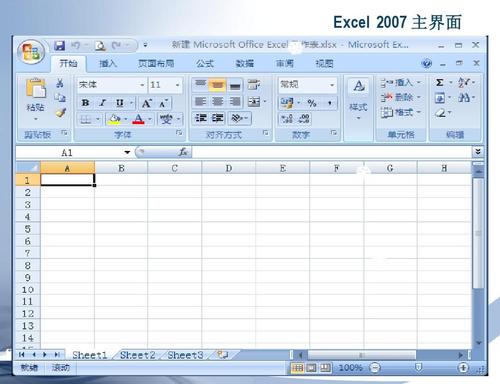Apply percent style
Screen dimensions: 500x384
pyautogui.click(x=312, y=103)
